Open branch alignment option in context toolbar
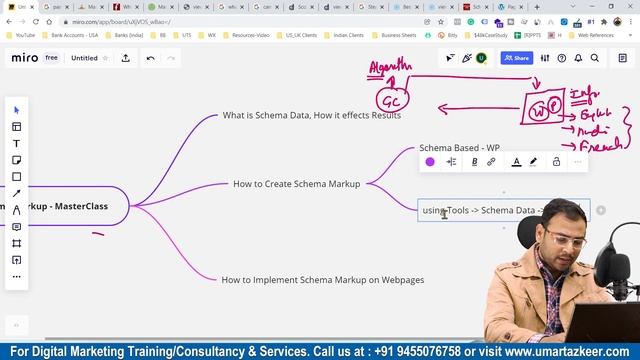The image size is (640, 360). [451, 162]
